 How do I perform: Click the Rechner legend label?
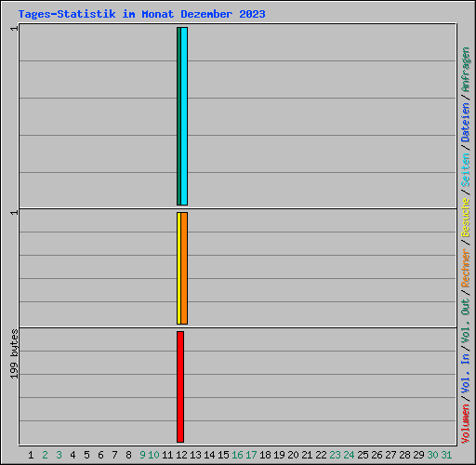pos(466,268)
